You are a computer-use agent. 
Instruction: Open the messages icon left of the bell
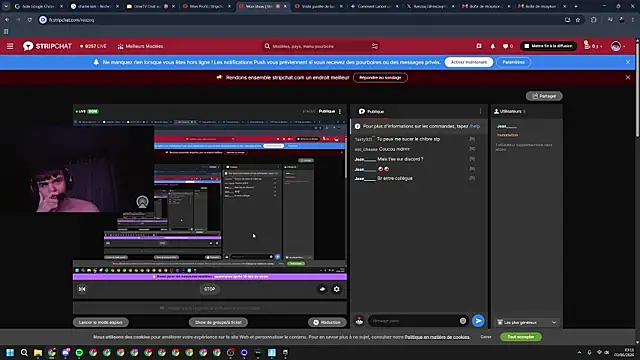pos(479,46)
